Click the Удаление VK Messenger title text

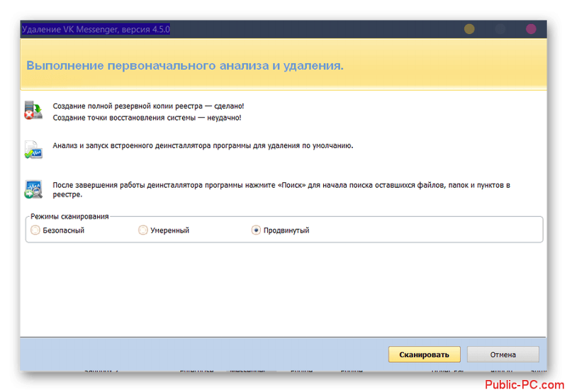(96, 29)
